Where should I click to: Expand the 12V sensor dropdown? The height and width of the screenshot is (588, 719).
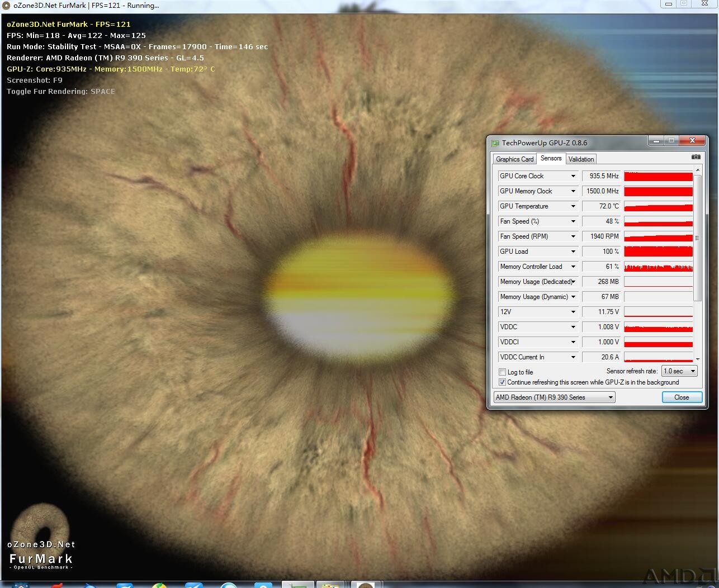click(x=573, y=312)
